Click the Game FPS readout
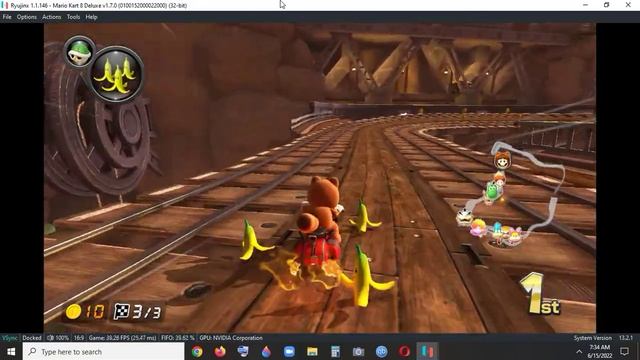This screenshot has width=640, height=360. click(x=122, y=338)
